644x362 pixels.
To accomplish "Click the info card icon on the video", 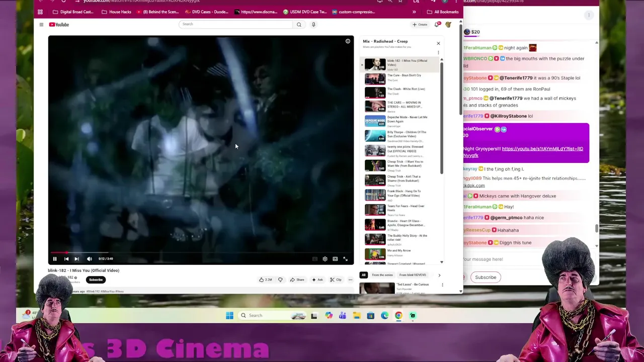I will [x=348, y=41].
